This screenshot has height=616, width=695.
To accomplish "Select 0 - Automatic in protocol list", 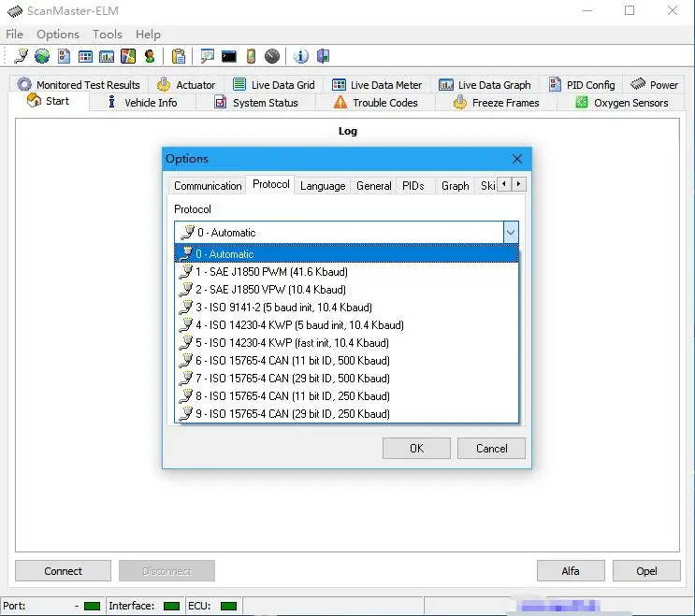I will pos(346,253).
